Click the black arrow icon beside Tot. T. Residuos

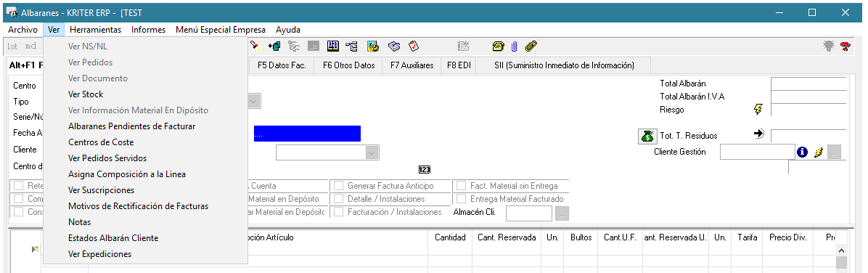pyautogui.click(x=759, y=134)
